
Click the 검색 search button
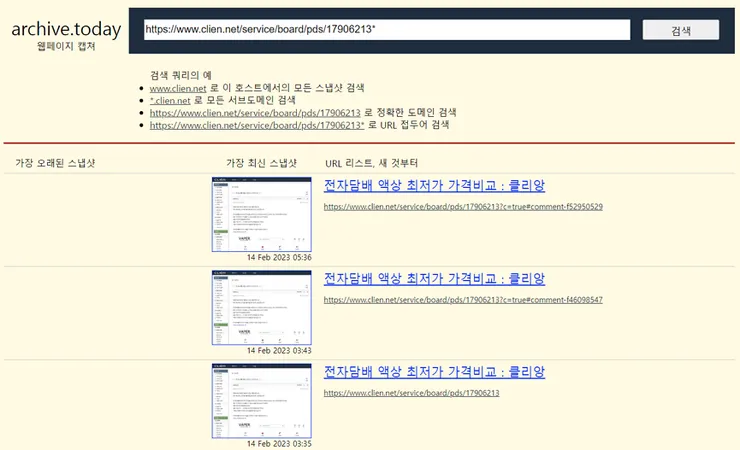coord(681,30)
